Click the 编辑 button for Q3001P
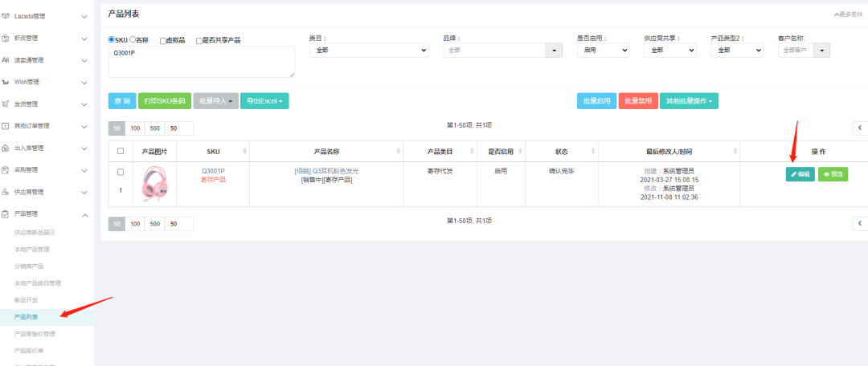Image resolution: width=868 pixels, height=366 pixels. [800, 174]
